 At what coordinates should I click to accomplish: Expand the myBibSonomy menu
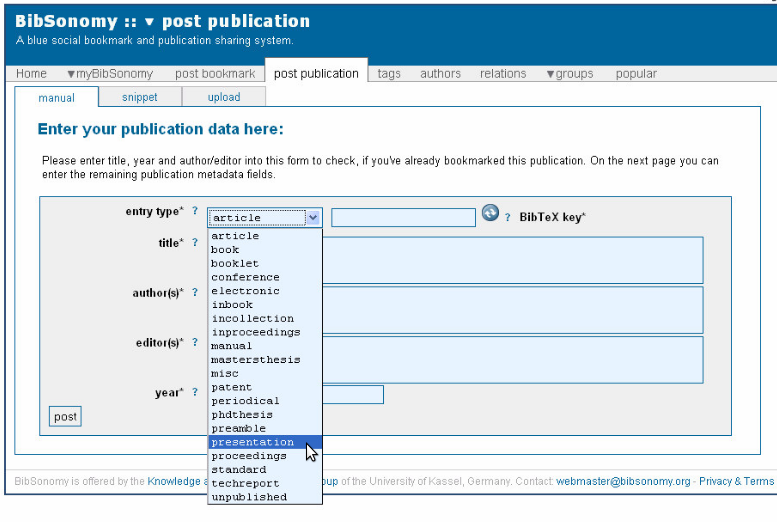(x=110, y=73)
